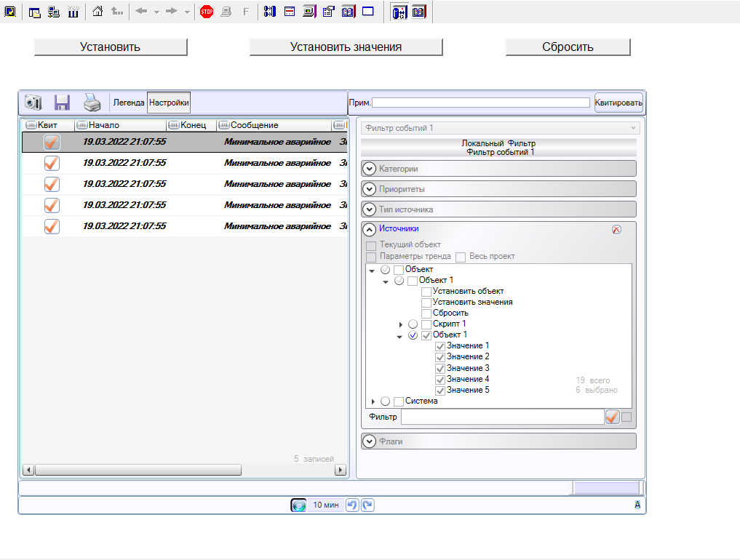Click the back arrow in toolbar

[x=141, y=12]
